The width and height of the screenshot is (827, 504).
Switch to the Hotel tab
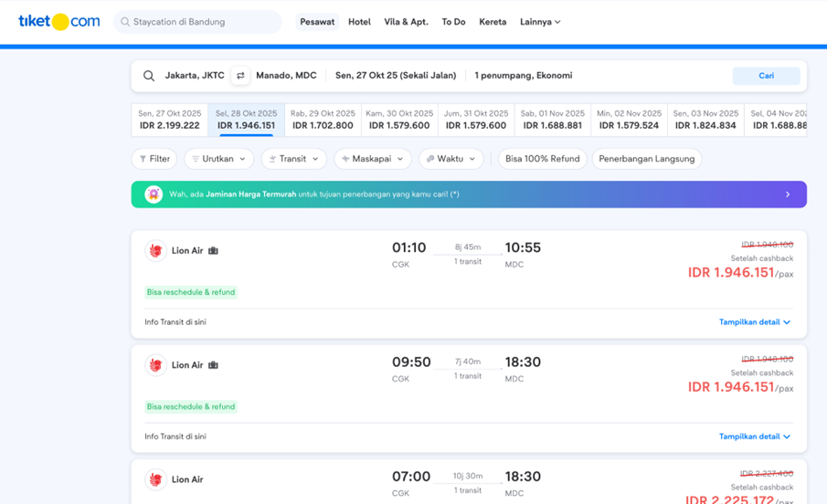coord(359,22)
